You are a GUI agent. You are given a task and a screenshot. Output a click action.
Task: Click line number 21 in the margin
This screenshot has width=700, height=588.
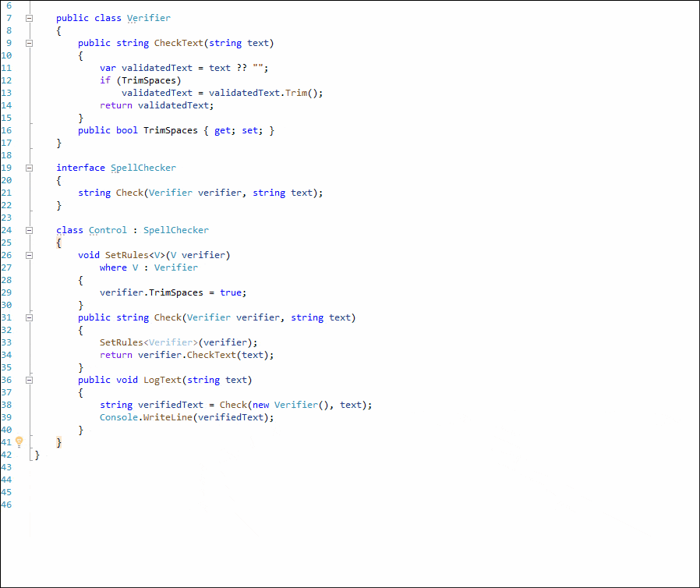coord(7,192)
